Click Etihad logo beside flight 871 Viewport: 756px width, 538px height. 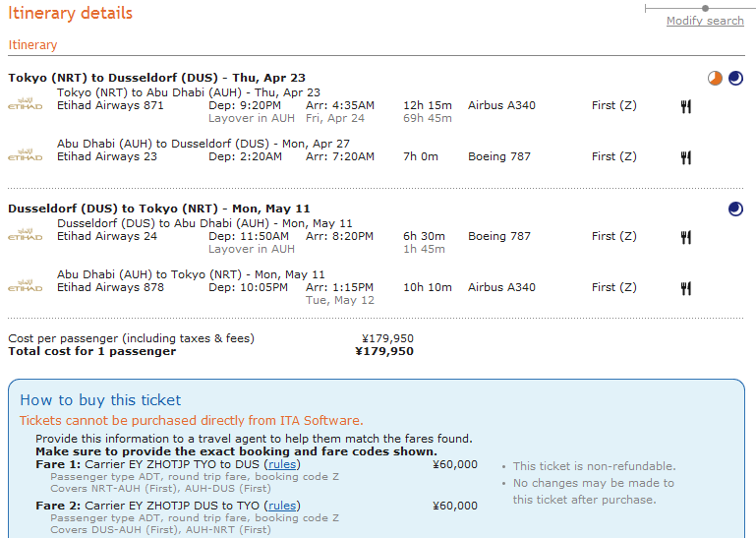click(x=26, y=103)
